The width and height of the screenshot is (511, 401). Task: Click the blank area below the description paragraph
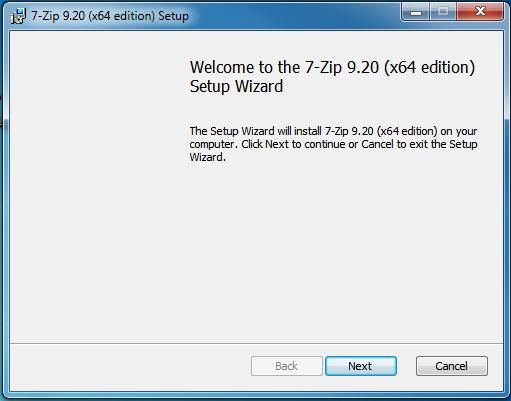(333, 250)
